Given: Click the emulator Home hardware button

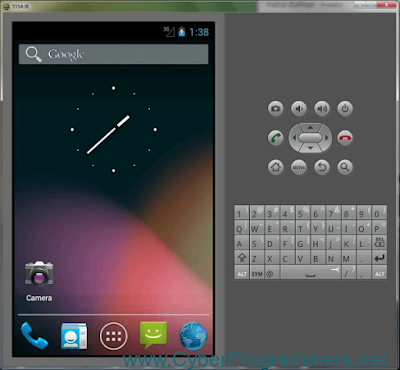Looking at the screenshot, I should 276,167.
